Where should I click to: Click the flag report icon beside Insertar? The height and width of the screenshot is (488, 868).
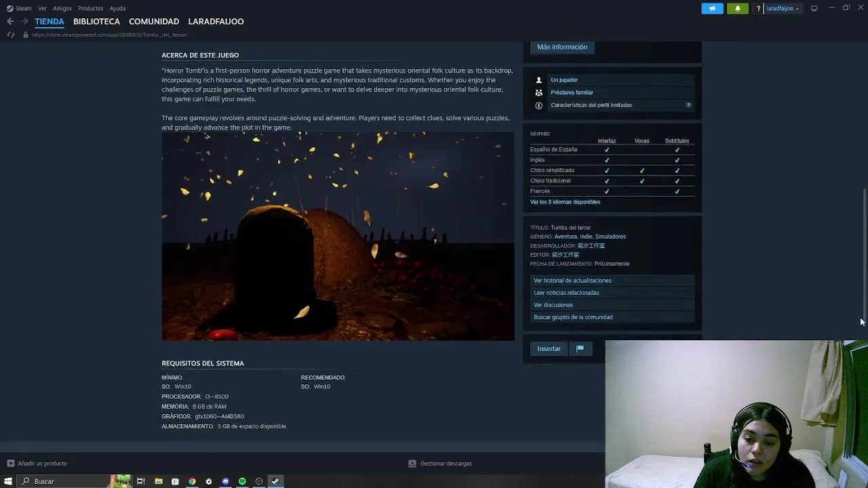[x=580, y=348]
